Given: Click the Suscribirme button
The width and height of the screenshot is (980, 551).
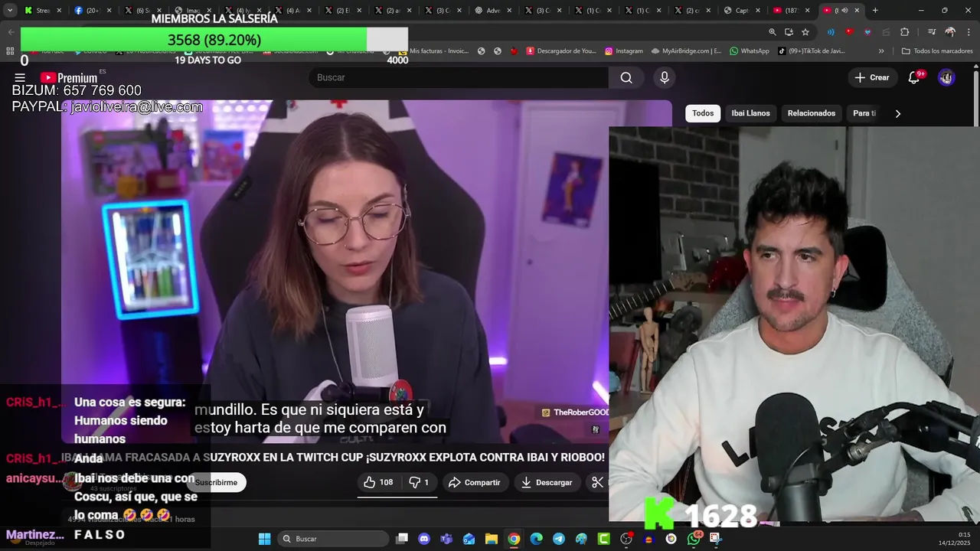Looking at the screenshot, I should pyautogui.click(x=216, y=482).
